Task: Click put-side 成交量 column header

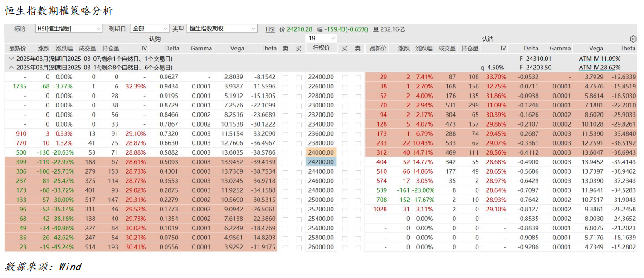Action: 447,48
